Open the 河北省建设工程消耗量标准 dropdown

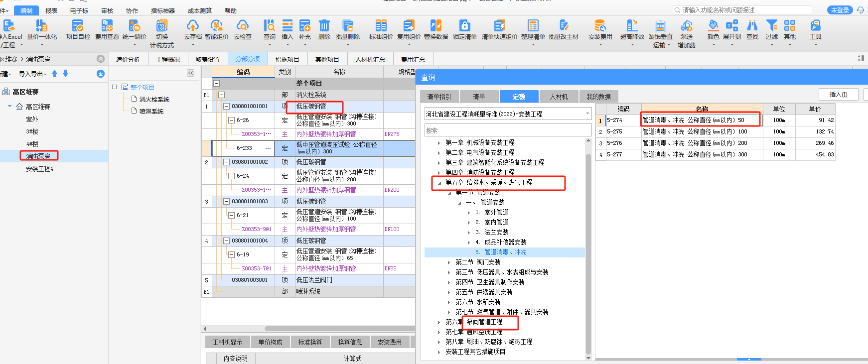point(508,114)
